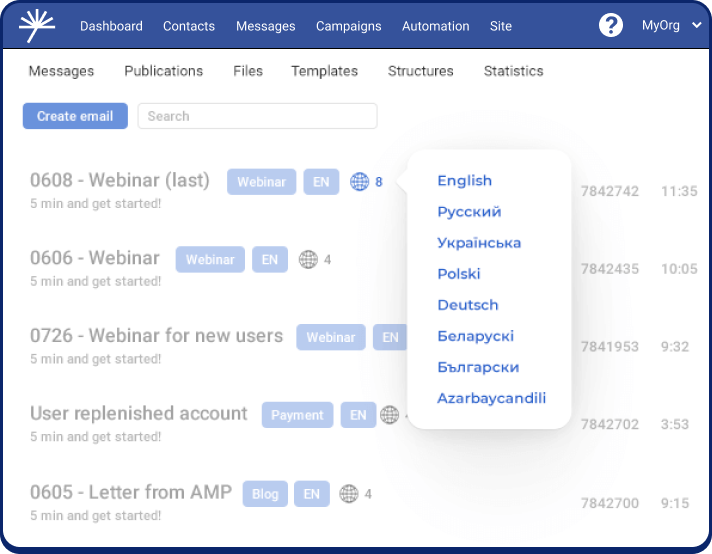Open the Statistics tab
The width and height of the screenshot is (712, 554).
(x=513, y=71)
